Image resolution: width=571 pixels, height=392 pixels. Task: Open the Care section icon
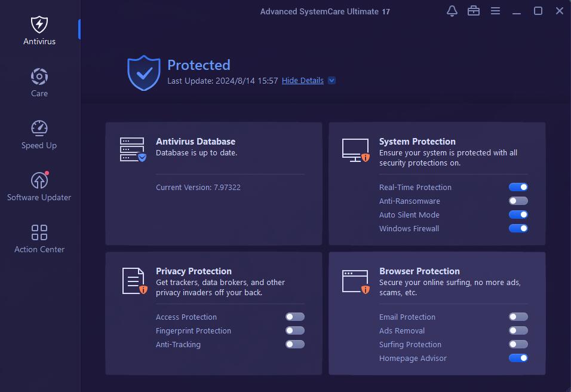39,76
